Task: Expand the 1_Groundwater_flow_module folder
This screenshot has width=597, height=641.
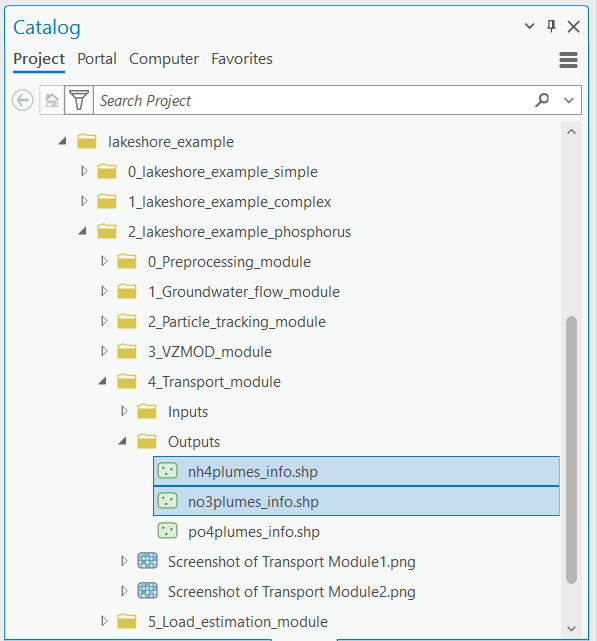Action: 104,291
